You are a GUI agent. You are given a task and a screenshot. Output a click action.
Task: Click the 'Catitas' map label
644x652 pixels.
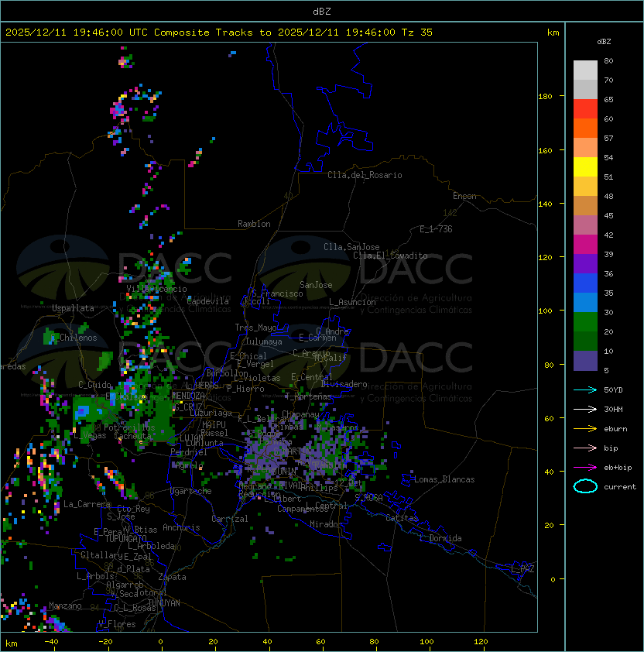pyautogui.click(x=402, y=518)
